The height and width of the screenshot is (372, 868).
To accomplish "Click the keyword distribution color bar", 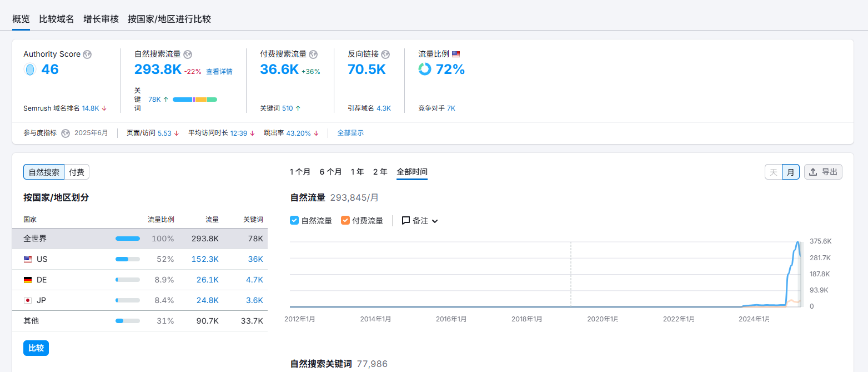I will click(x=195, y=100).
